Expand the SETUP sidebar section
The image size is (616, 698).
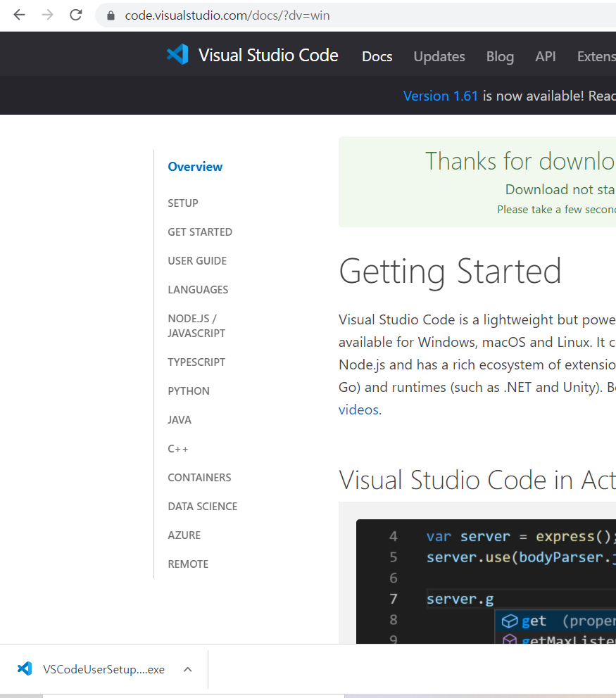183,203
